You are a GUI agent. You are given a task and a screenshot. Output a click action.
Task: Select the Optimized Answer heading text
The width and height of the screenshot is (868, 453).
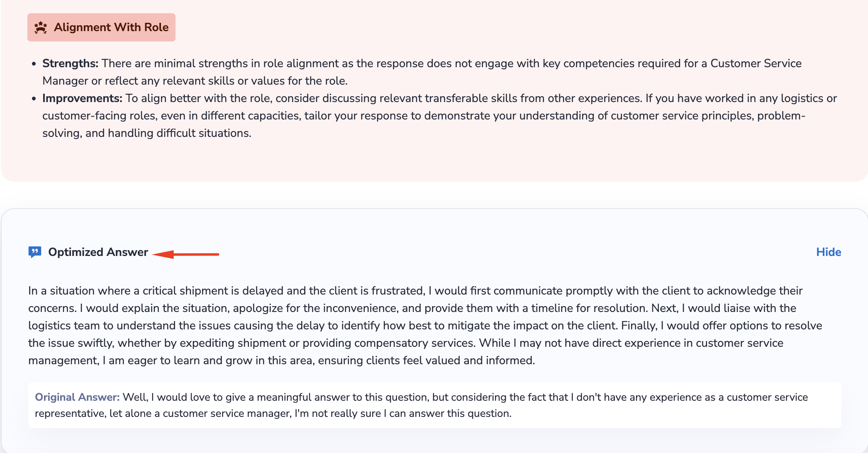coord(98,252)
